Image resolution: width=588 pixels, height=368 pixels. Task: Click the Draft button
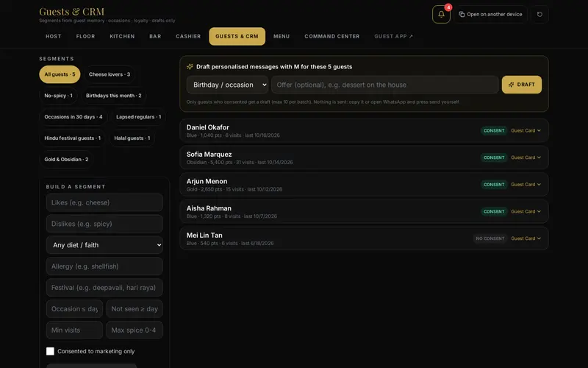(522, 85)
